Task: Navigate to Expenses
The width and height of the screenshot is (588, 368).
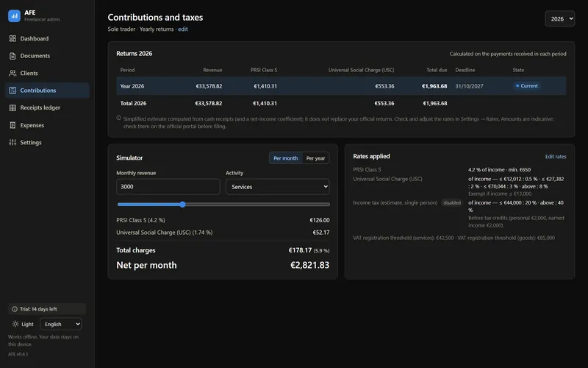Action: pyautogui.click(x=47, y=125)
